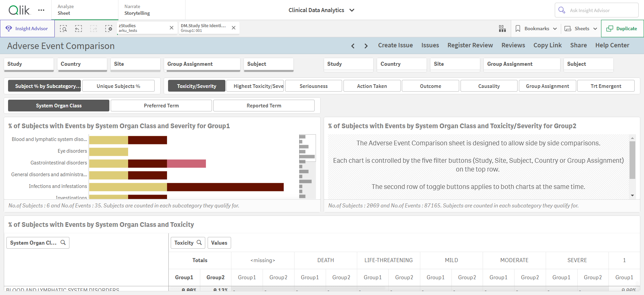Screen dimensions: 644x295
Task: Switch to Preferred Term grouping
Action: point(161,105)
